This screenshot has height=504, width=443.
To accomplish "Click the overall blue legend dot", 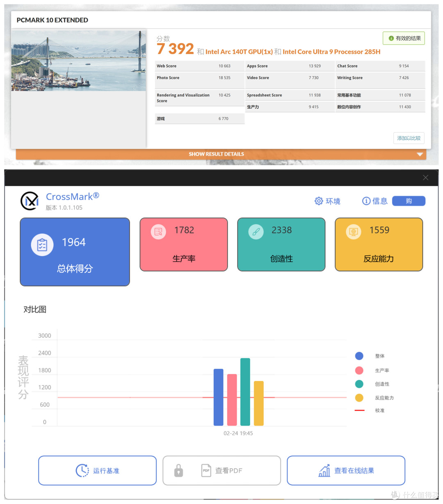I will tap(359, 356).
